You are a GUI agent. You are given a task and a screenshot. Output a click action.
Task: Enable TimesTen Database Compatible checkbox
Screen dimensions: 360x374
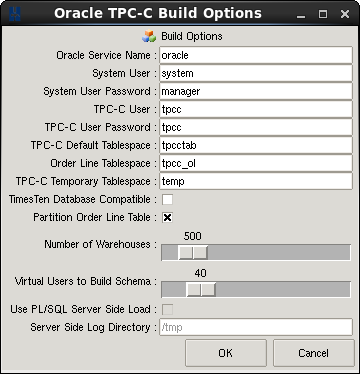click(167, 200)
